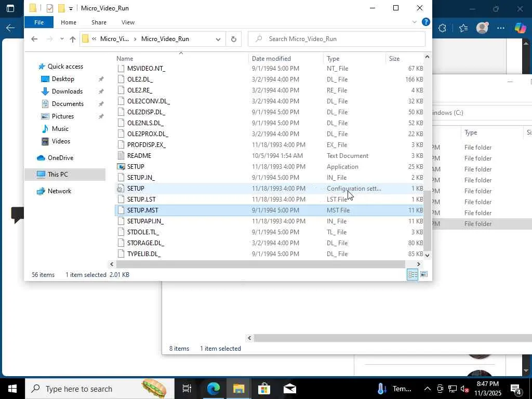Click the file list horizontal scrollbar right arrow
The image size is (532, 399).
tap(418, 264)
